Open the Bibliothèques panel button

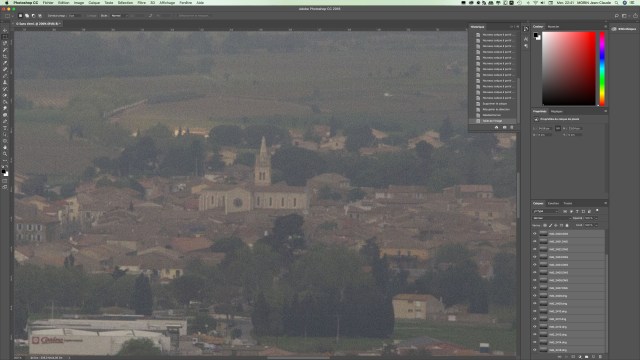click(624, 29)
